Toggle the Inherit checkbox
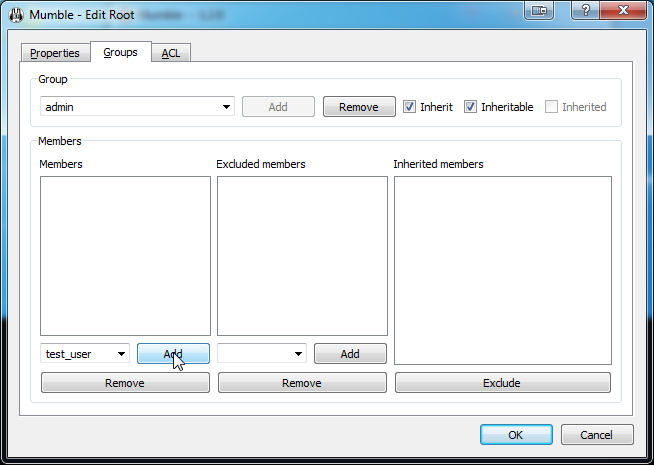 (409, 107)
